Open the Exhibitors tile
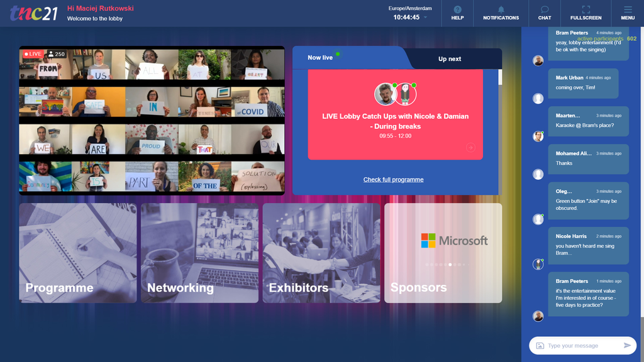Screen dimensions: 644x362 321,253
